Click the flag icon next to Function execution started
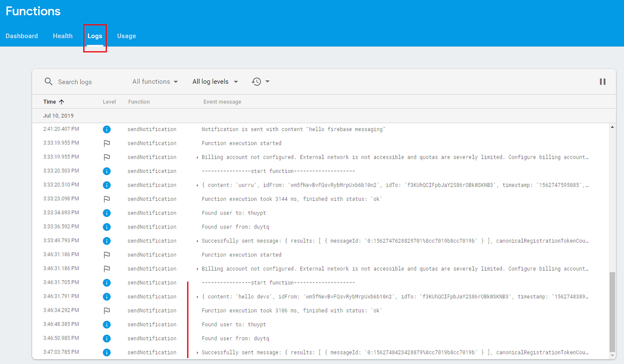The height and width of the screenshot is (364, 624). pyautogui.click(x=107, y=143)
